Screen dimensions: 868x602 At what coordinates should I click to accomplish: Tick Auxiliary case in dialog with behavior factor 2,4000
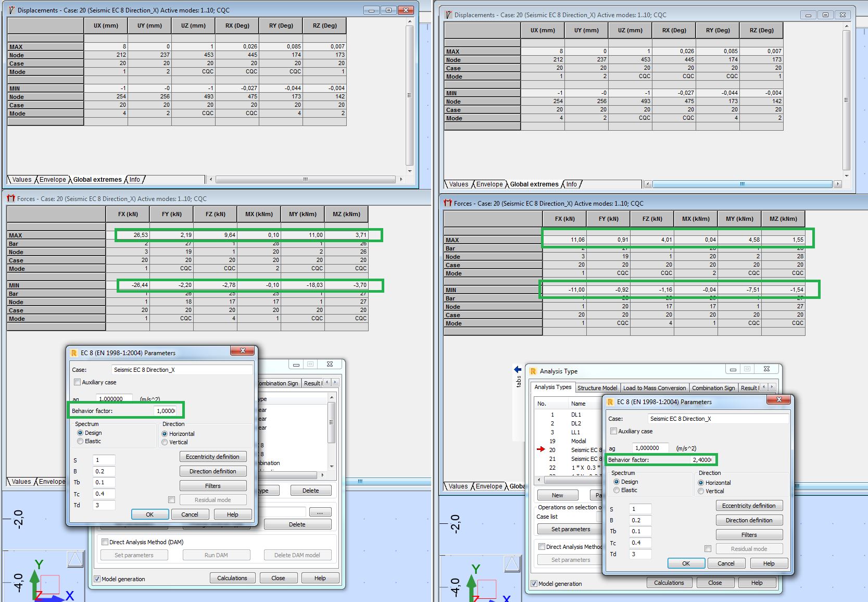coord(614,431)
